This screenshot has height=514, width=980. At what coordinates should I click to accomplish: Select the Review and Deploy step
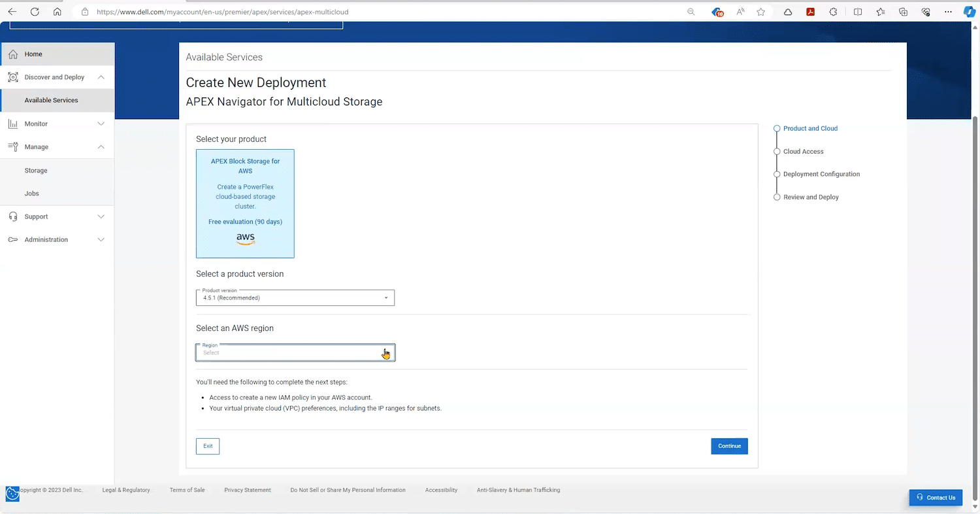811,197
